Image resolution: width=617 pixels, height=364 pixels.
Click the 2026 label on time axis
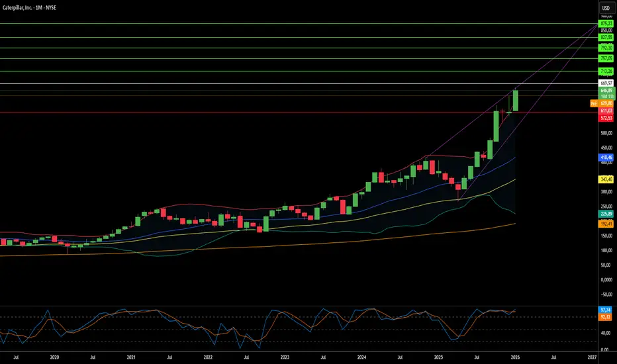click(515, 356)
